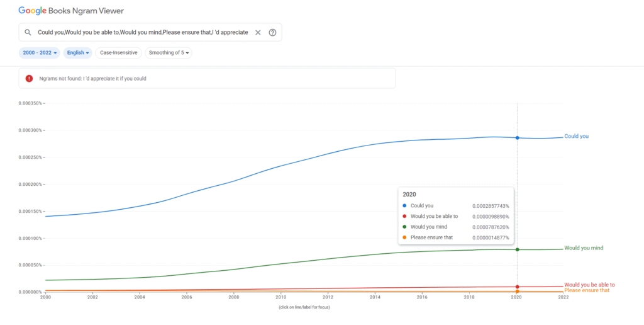Click orange Please ensure that tooltip dot
644x325 pixels.
click(404, 237)
